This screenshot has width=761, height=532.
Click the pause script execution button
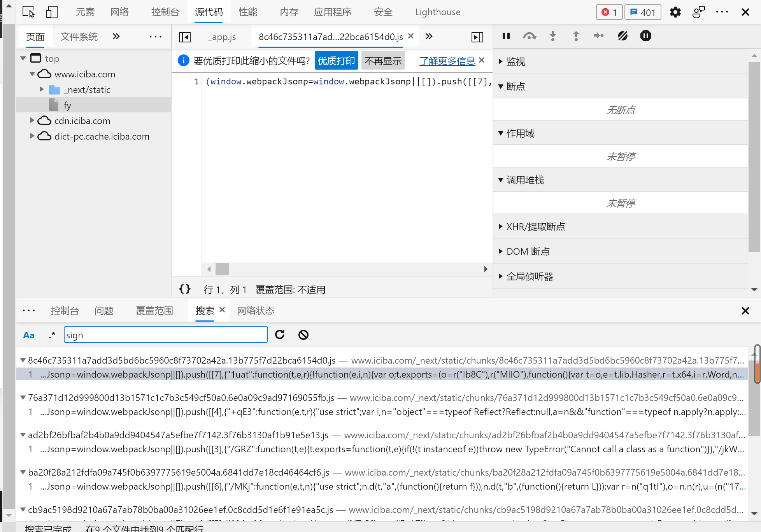tap(506, 36)
